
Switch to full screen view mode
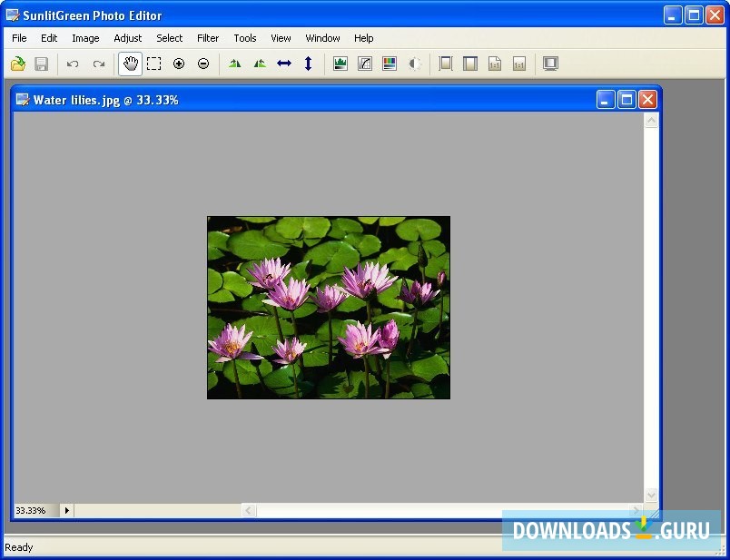(549, 63)
